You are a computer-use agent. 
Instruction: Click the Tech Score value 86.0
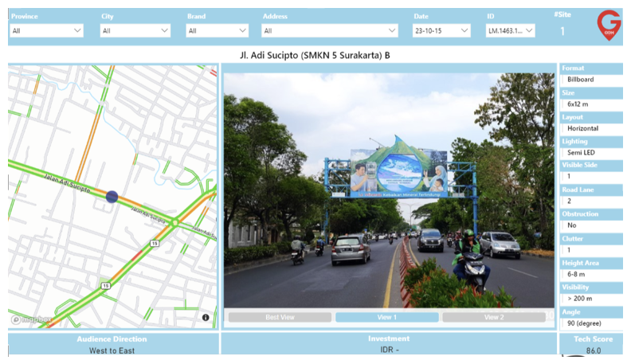593,350
